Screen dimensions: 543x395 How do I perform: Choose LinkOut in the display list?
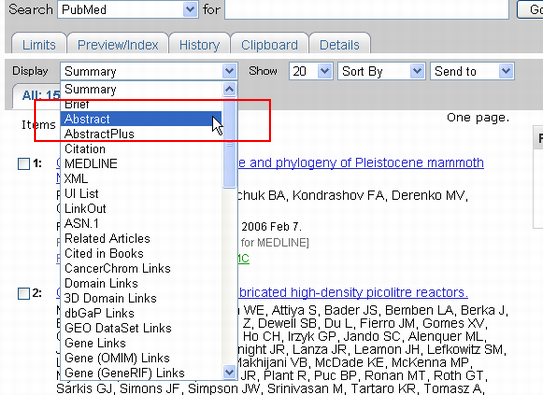pos(141,208)
